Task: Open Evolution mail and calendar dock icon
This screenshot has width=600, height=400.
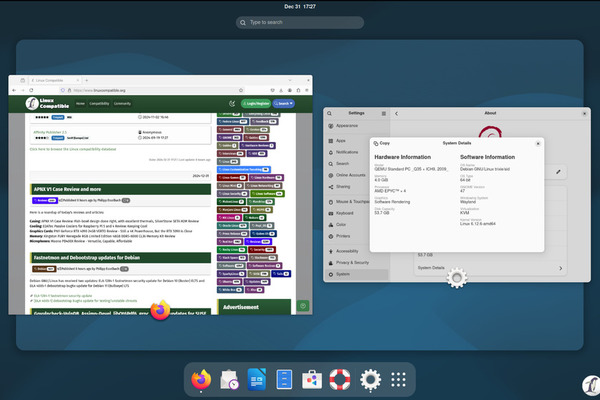Action: pyautogui.click(x=229, y=380)
